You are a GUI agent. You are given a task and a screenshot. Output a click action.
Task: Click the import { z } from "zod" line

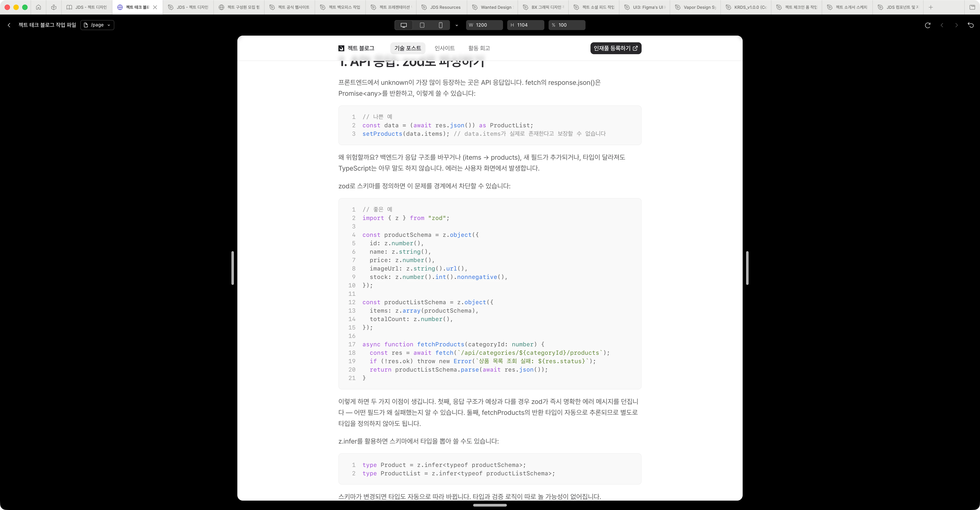[x=406, y=218]
